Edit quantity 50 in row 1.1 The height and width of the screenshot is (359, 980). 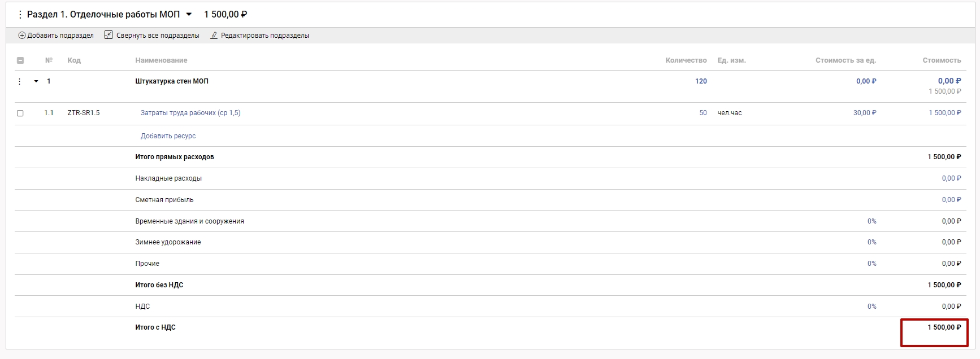[703, 113]
